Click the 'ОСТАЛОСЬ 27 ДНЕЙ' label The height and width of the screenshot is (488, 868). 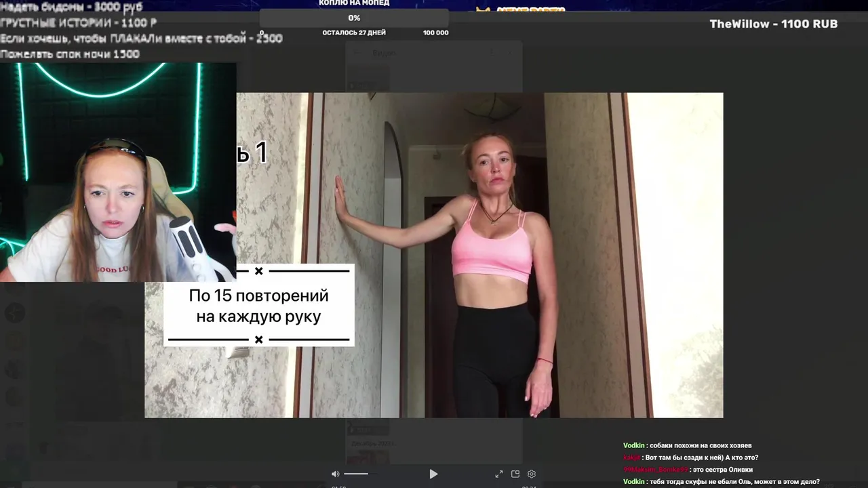click(x=354, y=33)
